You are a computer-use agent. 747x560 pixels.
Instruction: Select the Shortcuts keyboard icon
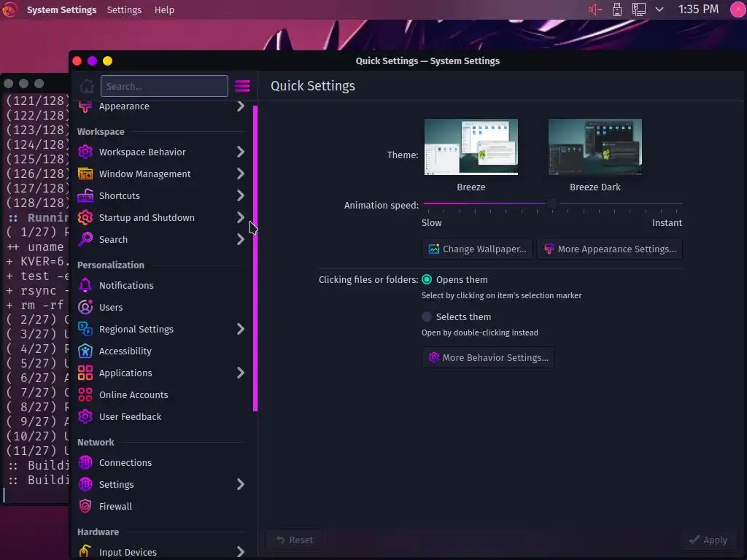[x=85, y=195]
